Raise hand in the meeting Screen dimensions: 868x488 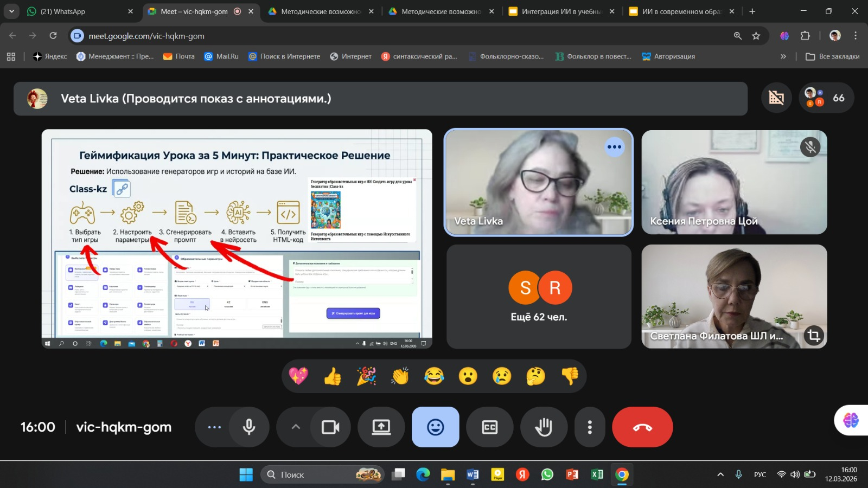pyautogui.click(x=544, y=427)
